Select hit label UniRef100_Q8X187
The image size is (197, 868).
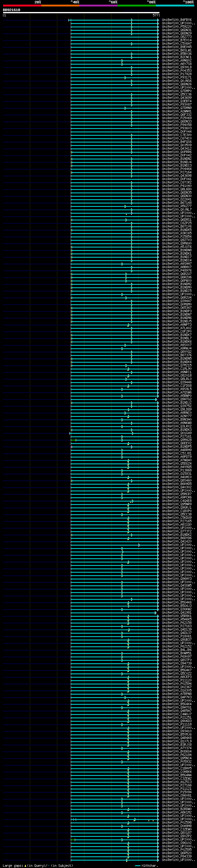(x=177, y=832)
